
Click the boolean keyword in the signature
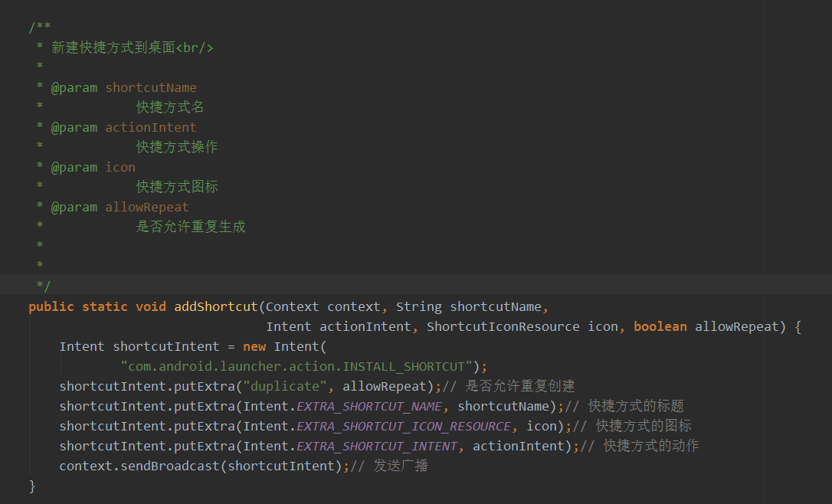[660, 326]
